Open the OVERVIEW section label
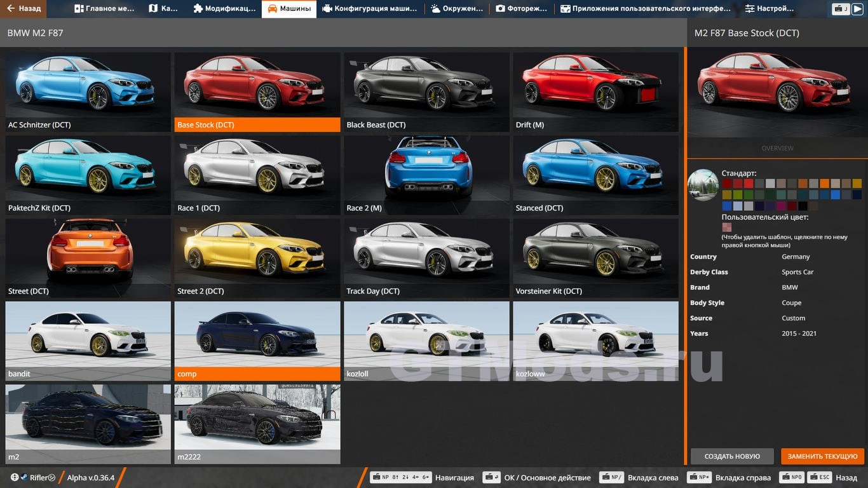Viewport: 868px width, 488px height. (x=777, y=148)
